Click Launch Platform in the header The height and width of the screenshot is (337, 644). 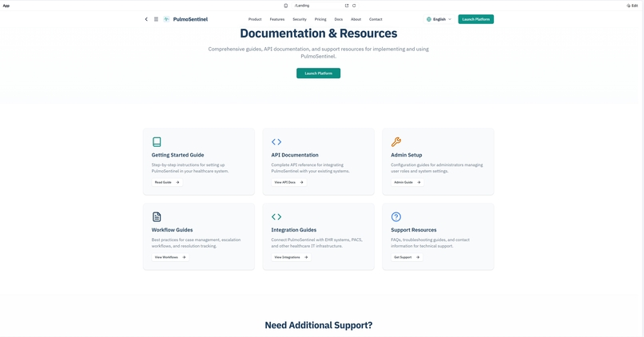click(476, 19)
